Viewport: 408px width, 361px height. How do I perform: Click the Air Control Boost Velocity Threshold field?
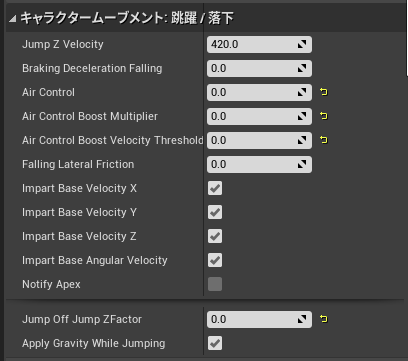[x=259, y=140]
